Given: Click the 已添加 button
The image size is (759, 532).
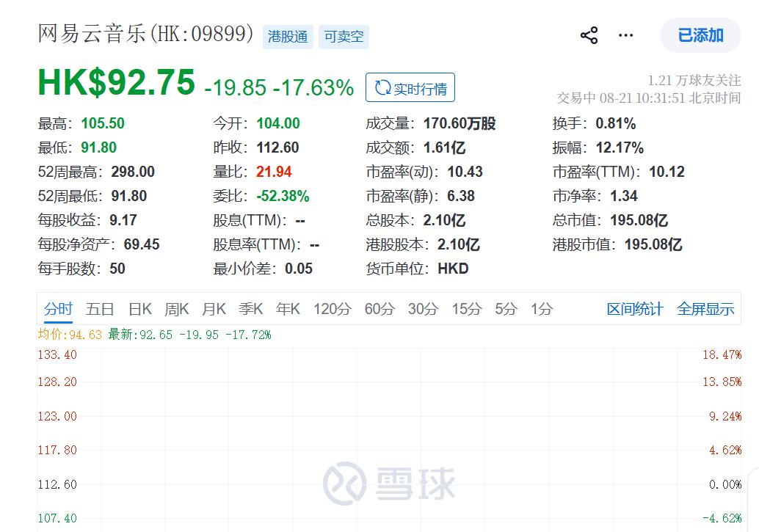Looking at the screenshot, I should (700, 35).
